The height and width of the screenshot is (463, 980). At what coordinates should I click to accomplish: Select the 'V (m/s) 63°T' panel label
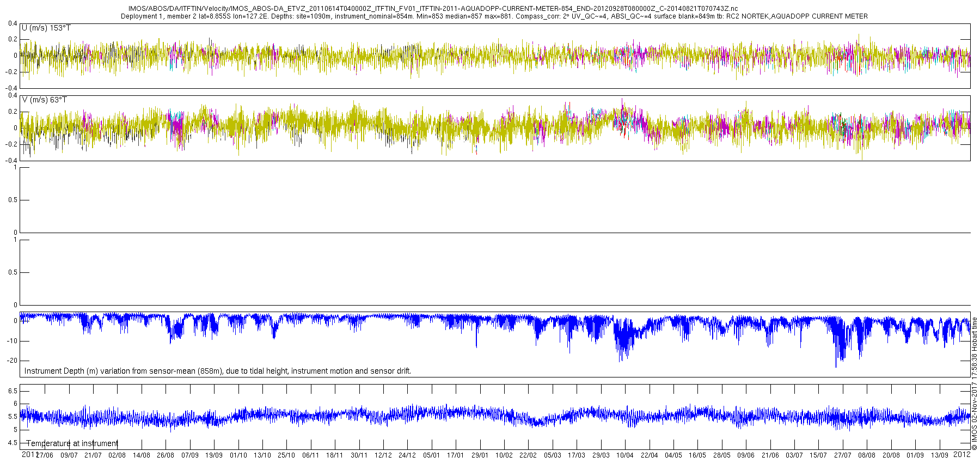(x=45, y=100)
